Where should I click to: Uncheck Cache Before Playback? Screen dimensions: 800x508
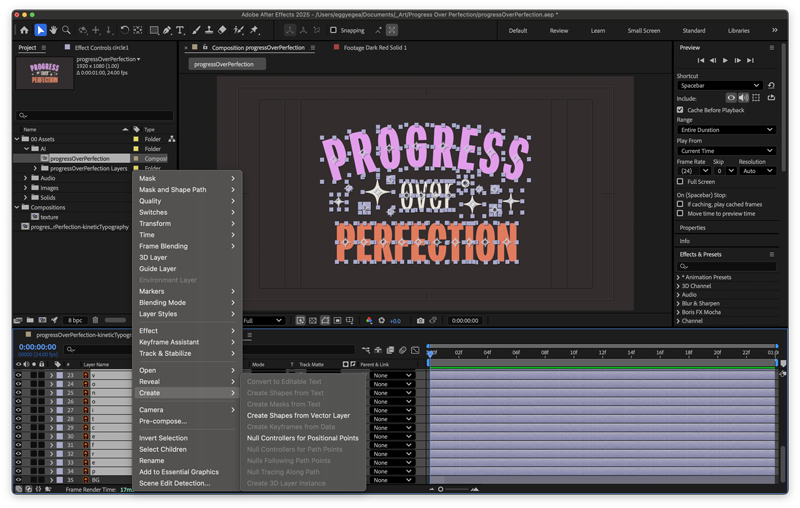[x=681, y=110]
